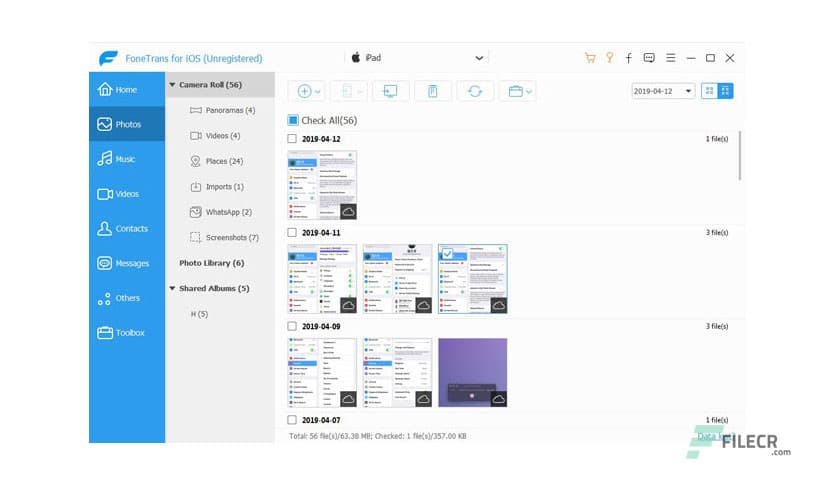Switch to the Music section
The width and height of the screenshot is (836, 484).
(126, 159)
